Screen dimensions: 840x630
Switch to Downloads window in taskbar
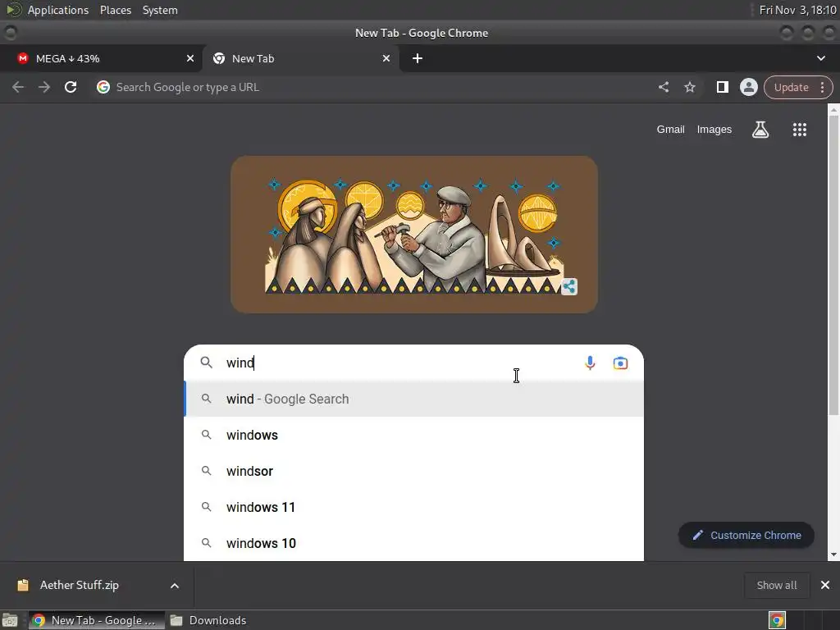(208, 620)
